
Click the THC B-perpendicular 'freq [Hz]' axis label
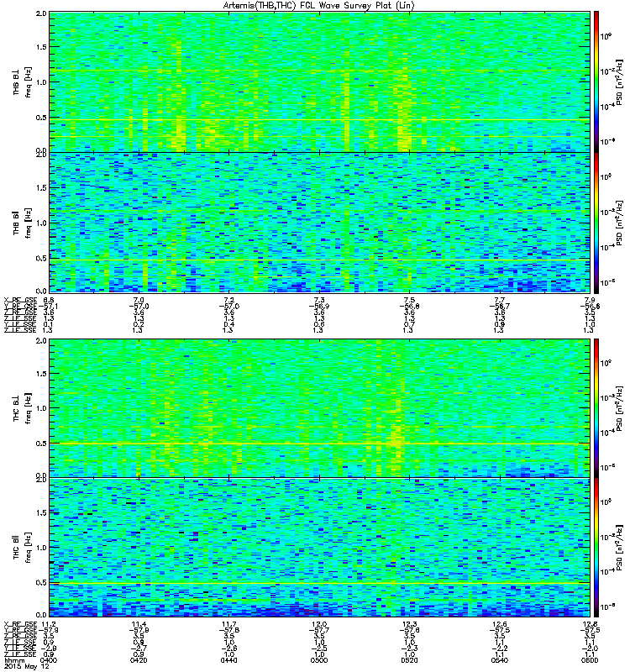tap(28, 408)
